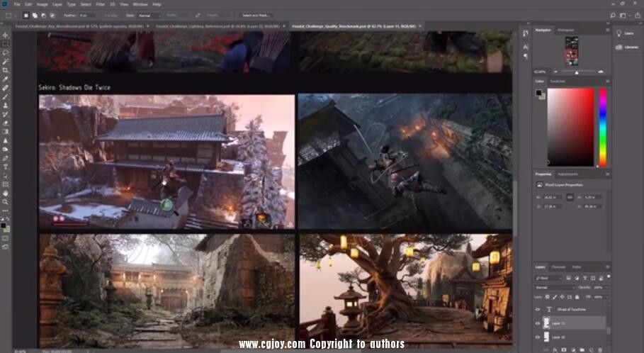The width and height of the screenshot is (644, 353).
Task: Switch to the Swatches tab
Action: (558, 82)
